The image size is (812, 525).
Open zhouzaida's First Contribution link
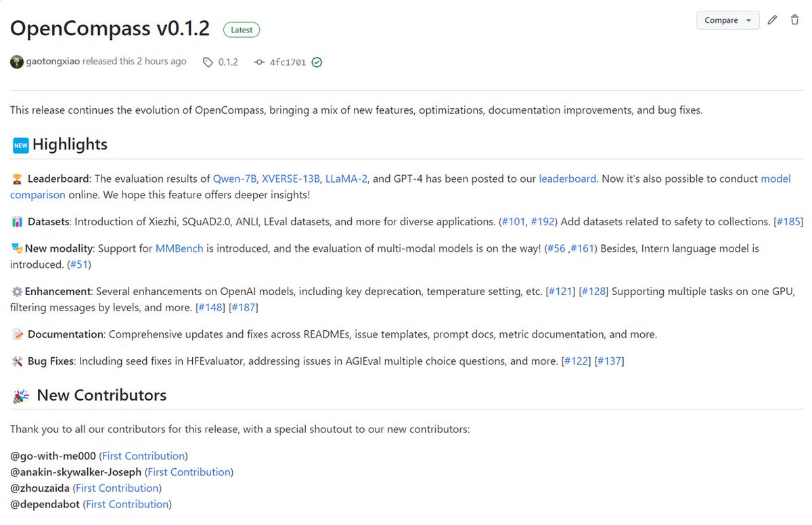click(x=117, y=488)
